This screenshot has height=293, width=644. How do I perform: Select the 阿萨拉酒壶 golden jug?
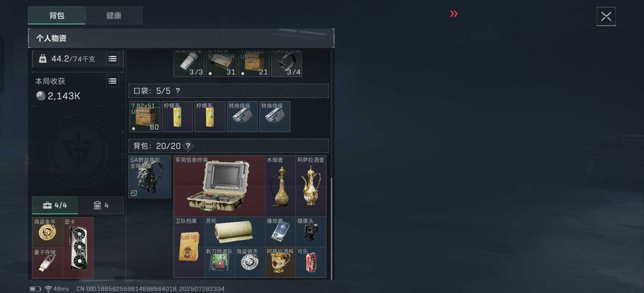tap(311, 186)
